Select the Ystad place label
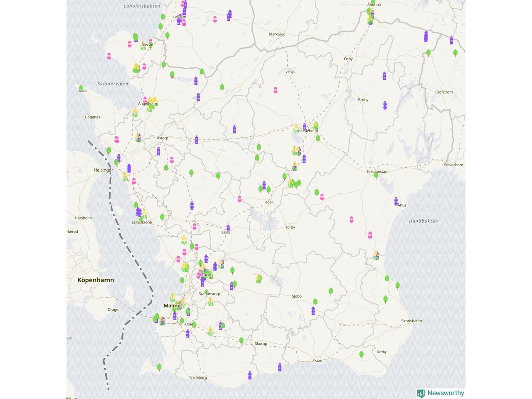Image resolution: width=532 pixels, height=399 pixels. point(318,360)
